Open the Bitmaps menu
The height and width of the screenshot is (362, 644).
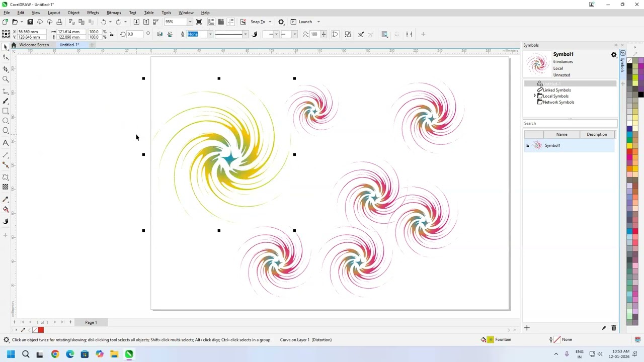(x=114, y=13)
